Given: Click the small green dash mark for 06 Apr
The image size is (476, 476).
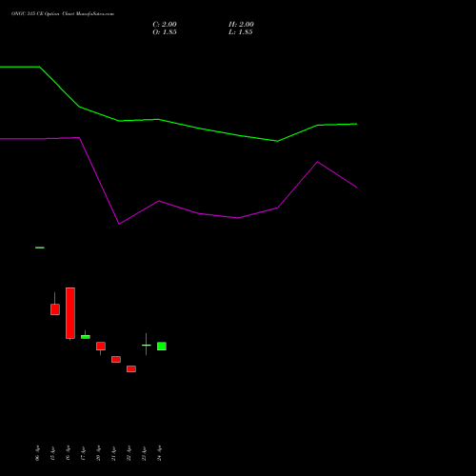Looking at the screenshot, I should [x=40, y=248].
